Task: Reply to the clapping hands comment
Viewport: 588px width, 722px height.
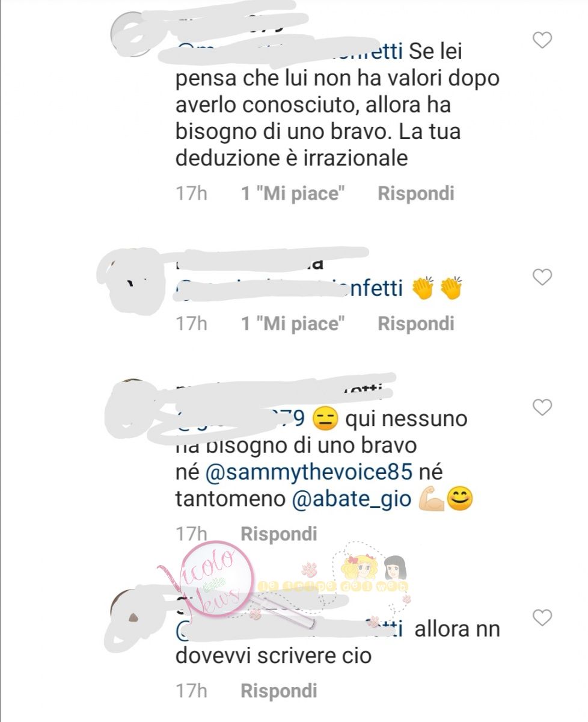Action: pos(415,324)
